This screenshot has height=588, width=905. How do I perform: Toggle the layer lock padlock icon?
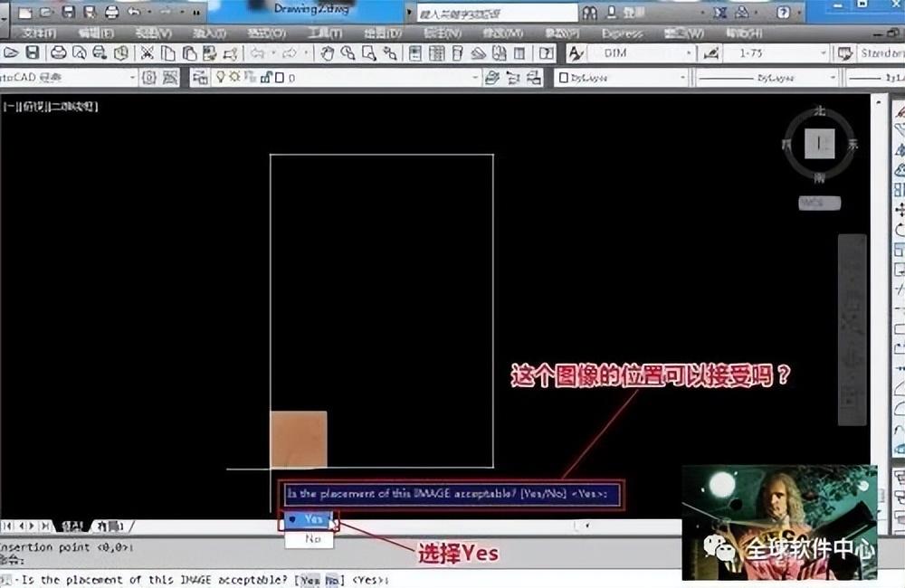click(266, 77)
